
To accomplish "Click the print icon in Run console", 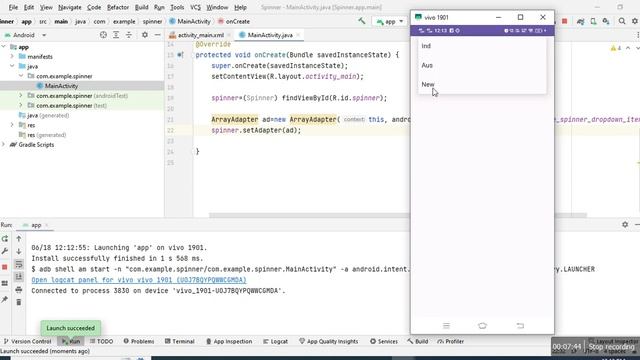I will pyautogui.click(x=19, y=289).
